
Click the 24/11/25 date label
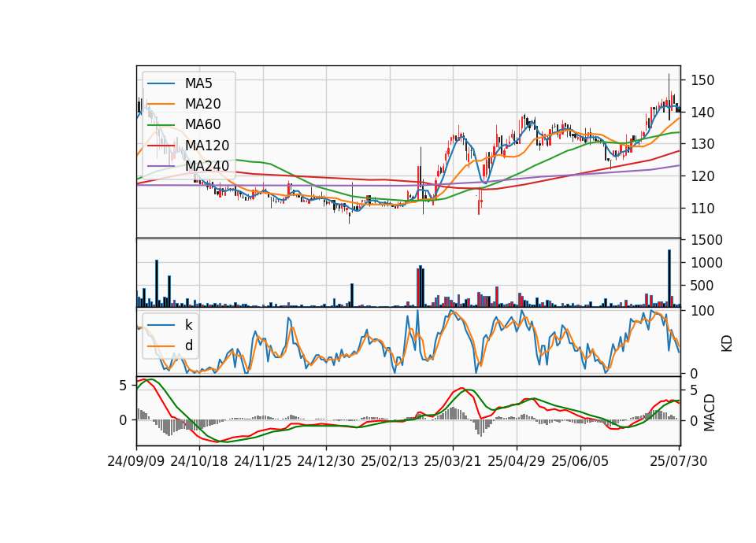(x=263, y=461)
